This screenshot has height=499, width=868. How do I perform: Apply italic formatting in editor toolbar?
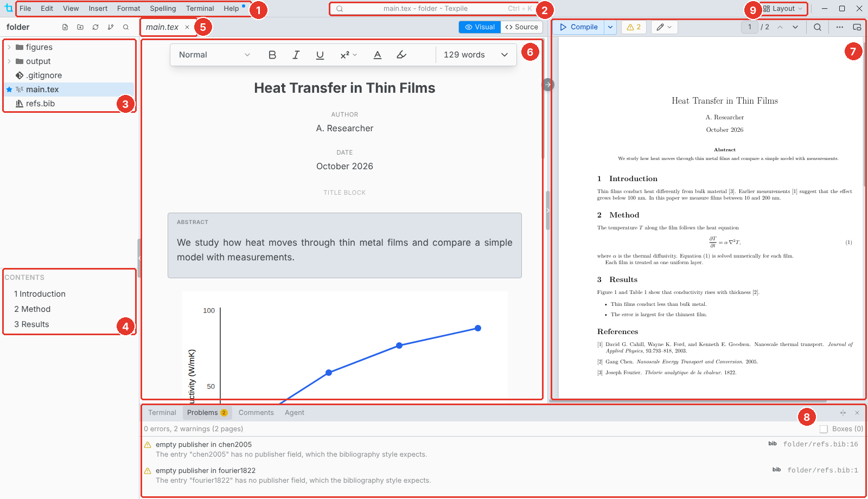(296, 55)
